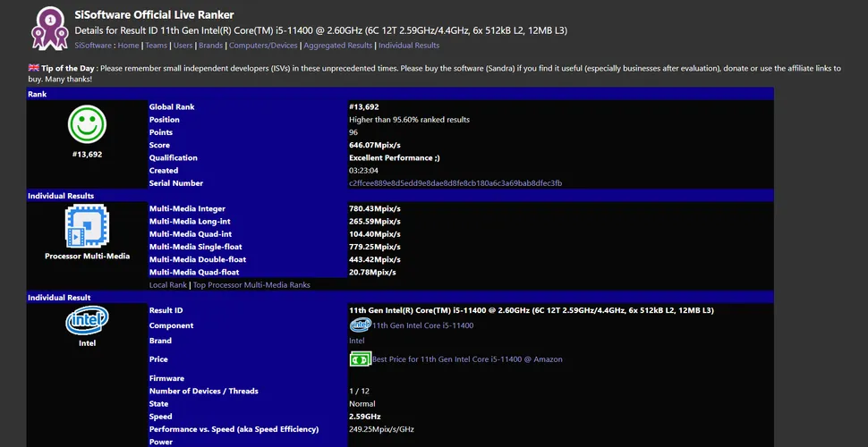Screen dimensions: 868x447
Task: Open the Individual Results navigation link
Action: (x=409, y=46)
